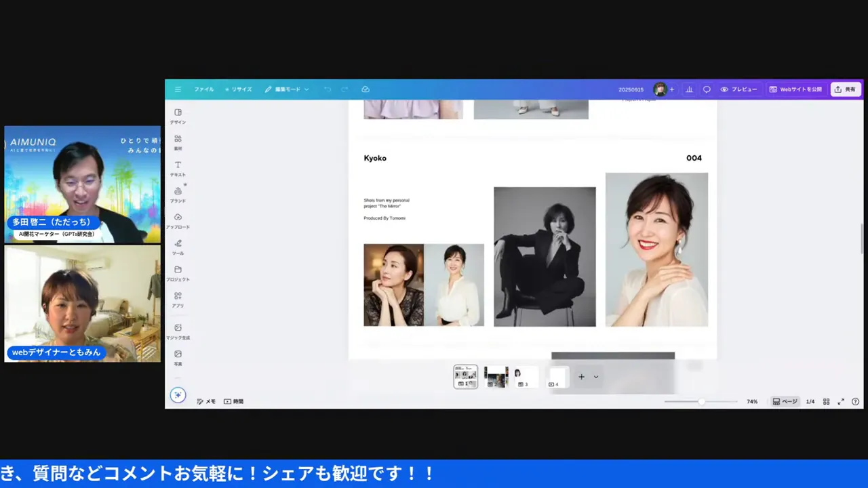Expand the 編集モード (Edit mode) dropdown
The image size is (868, 488).
[x=287, y=89]
